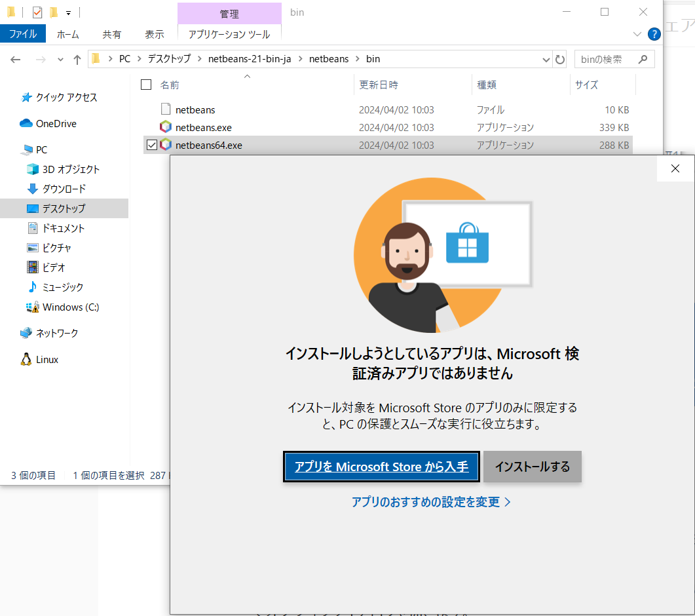695x616 pixels.
Task: Refresh the bin folder view
Action: [x=560, y=59]
